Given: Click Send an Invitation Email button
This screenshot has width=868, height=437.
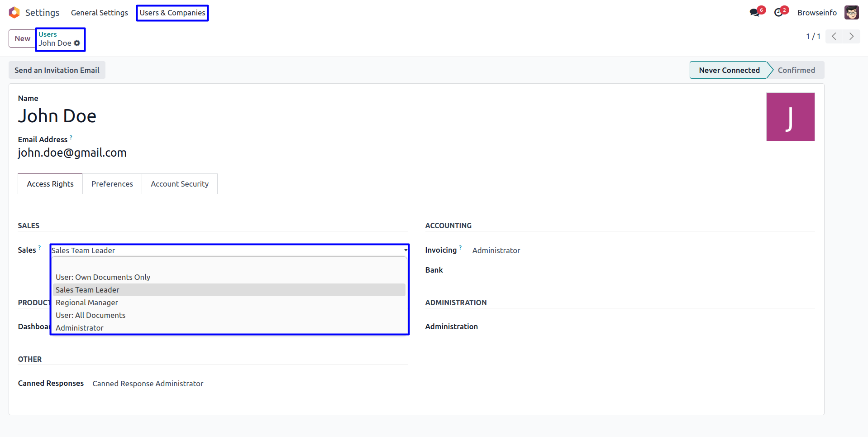Looking at the screenshot, I should [57, 70].
